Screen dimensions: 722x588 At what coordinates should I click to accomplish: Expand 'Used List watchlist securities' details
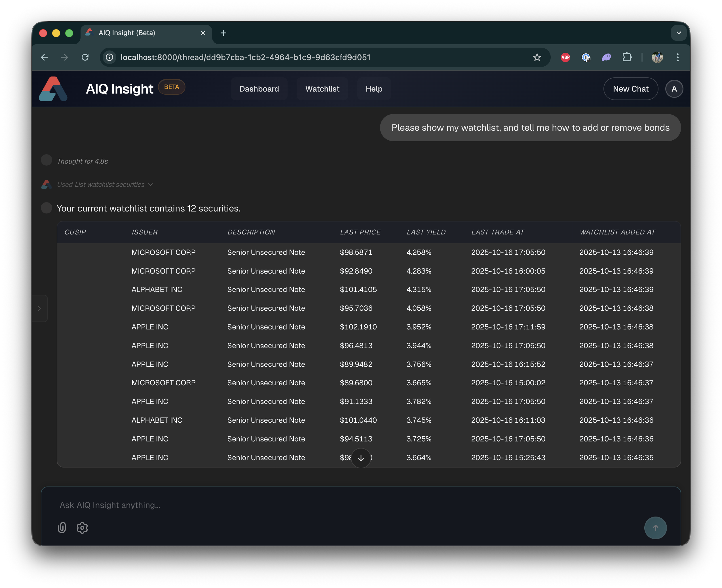pyautogui.click(x=150, y=185)
